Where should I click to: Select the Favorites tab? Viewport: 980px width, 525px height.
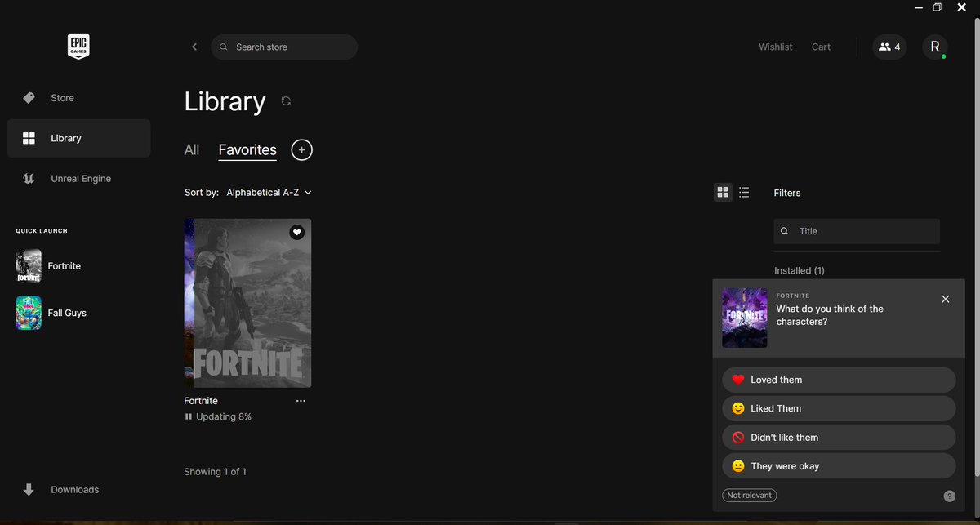(x=247, y=150)
